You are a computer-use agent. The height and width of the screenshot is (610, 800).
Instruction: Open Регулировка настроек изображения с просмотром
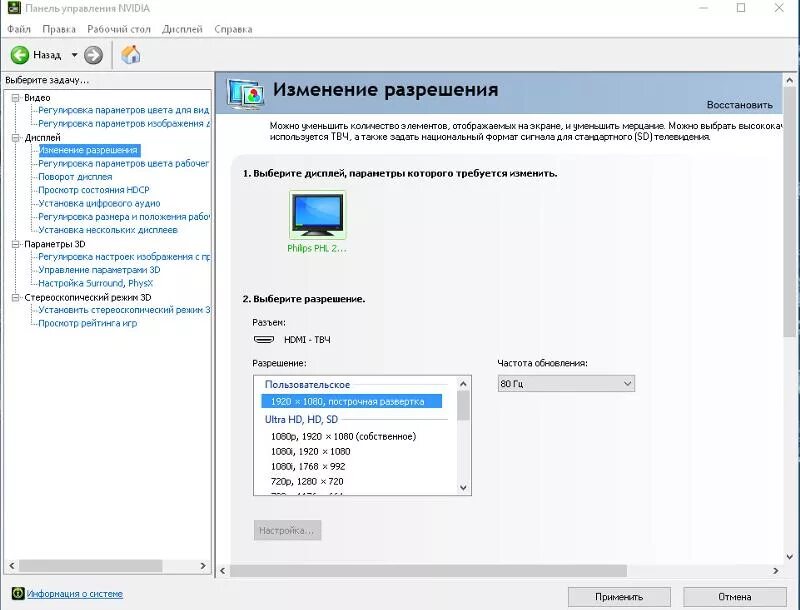click(x=123, y=257)
